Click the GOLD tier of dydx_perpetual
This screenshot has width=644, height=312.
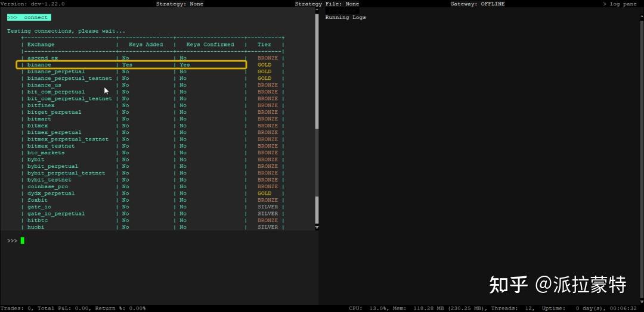(265, 194)
